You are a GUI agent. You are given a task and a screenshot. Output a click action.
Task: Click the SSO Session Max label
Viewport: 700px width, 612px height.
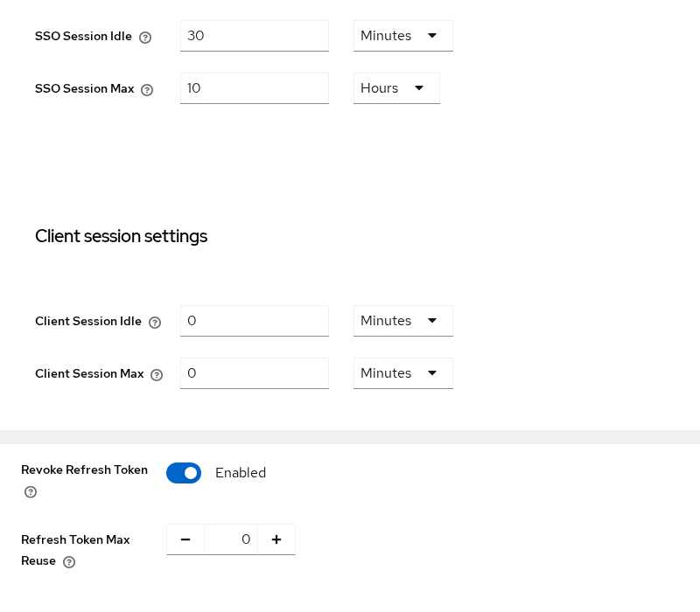tap(84, 89)
